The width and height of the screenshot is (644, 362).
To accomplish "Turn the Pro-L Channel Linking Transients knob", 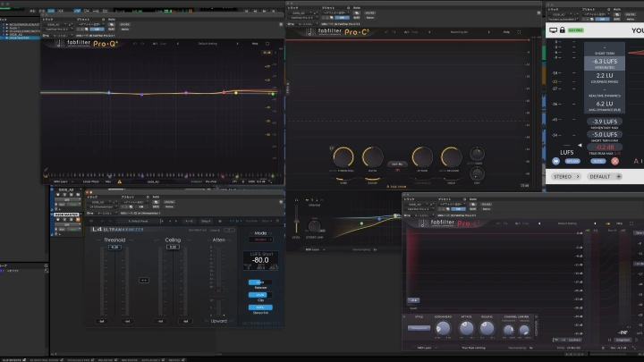I will (508, 330).
